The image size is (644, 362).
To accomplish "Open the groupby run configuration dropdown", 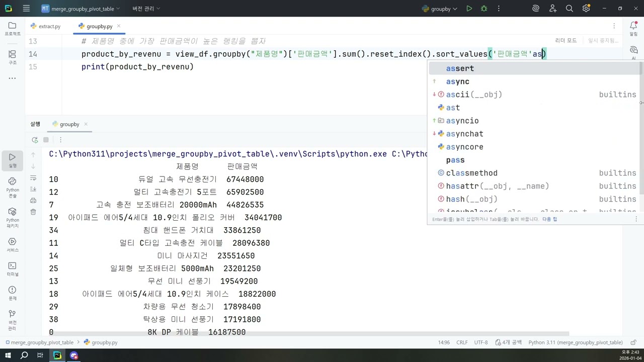I will click(440, 9).
